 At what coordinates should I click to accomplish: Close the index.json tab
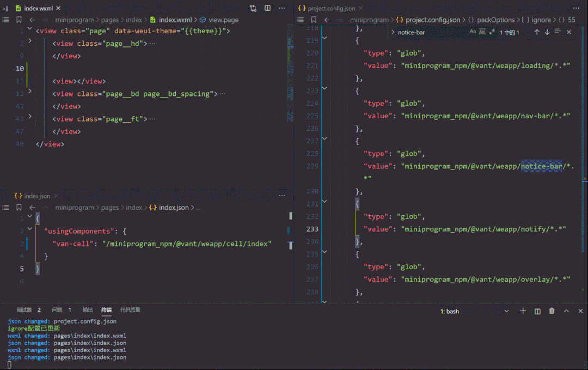56,196
